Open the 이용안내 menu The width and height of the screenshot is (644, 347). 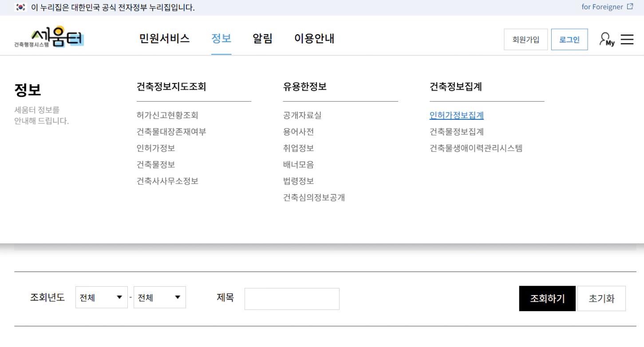314,39
